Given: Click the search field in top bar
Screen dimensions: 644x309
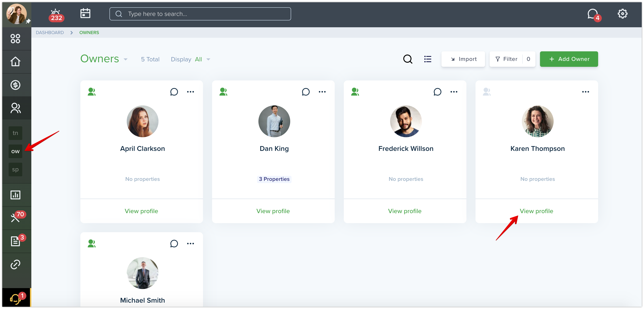Looking at the screenshot, I should click(x=200, y=14).
